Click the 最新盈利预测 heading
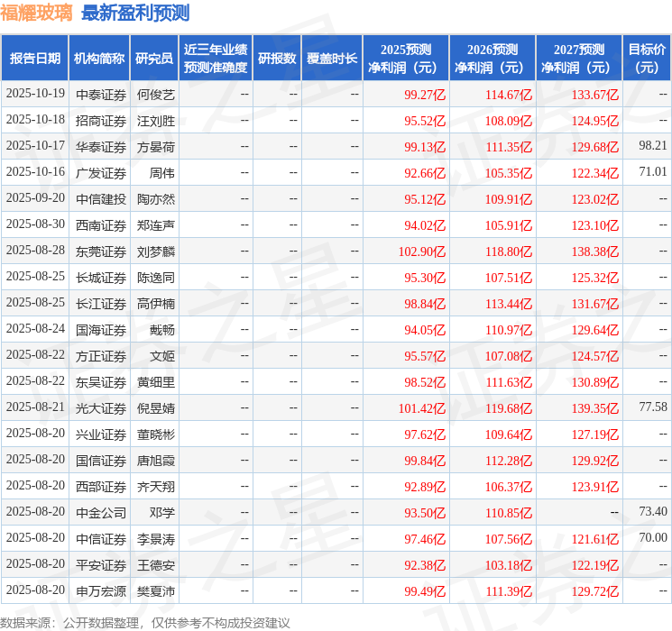This screenshot has width=672, height=631. (135, 13)
